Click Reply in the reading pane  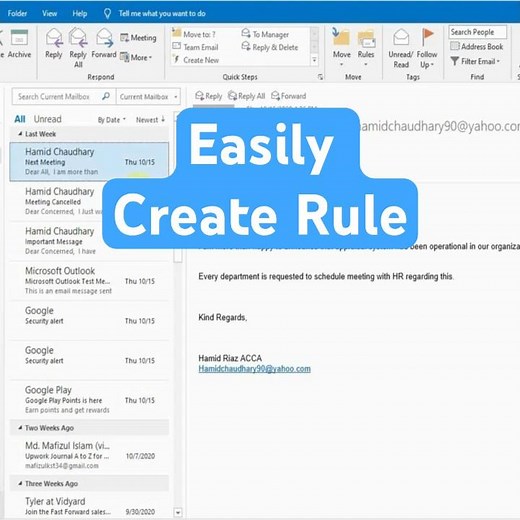click(x=209, y=96)
